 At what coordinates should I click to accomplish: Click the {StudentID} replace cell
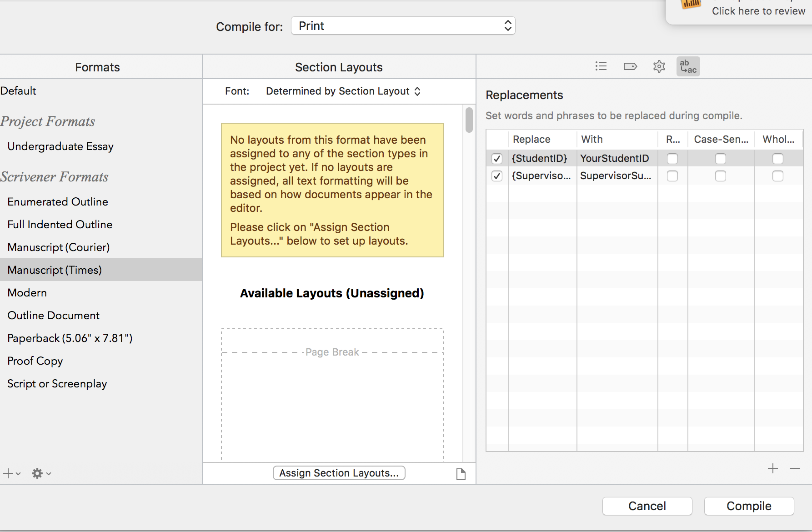[542, 158]
